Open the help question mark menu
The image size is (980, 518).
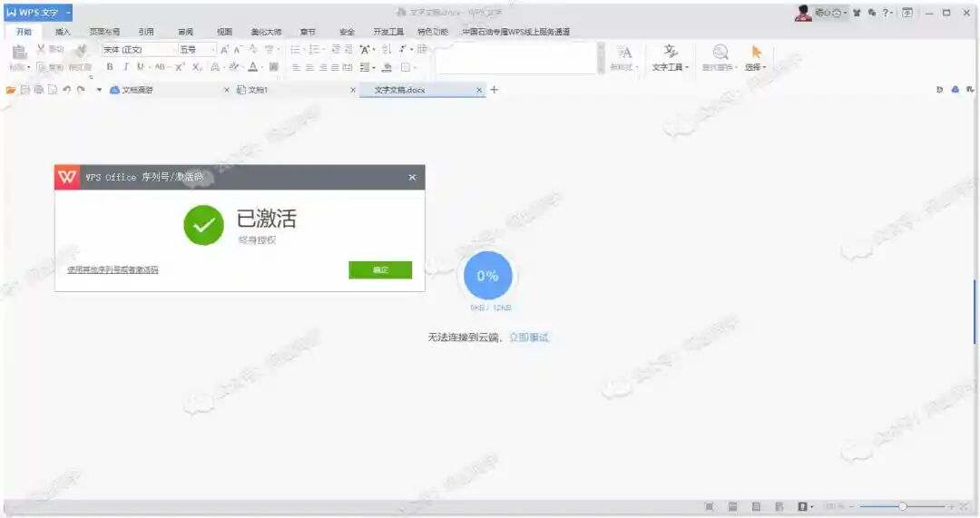887,13
